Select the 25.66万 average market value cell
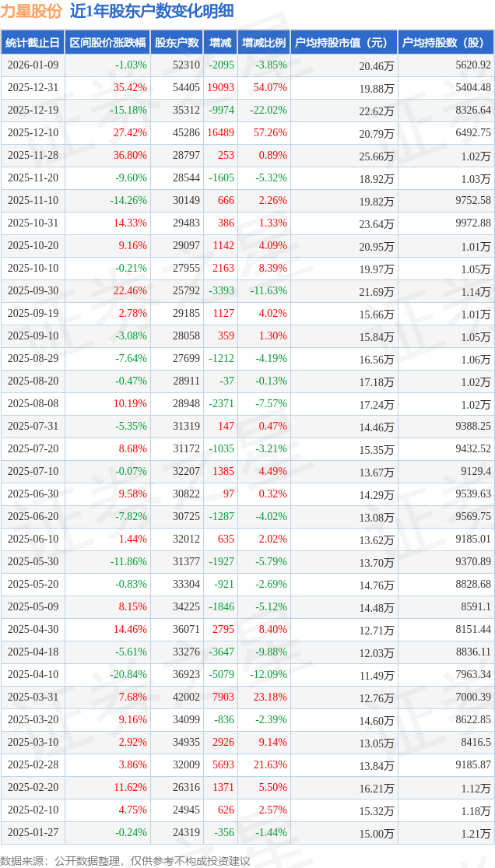 pyautogui.click(x=377, y=156)
